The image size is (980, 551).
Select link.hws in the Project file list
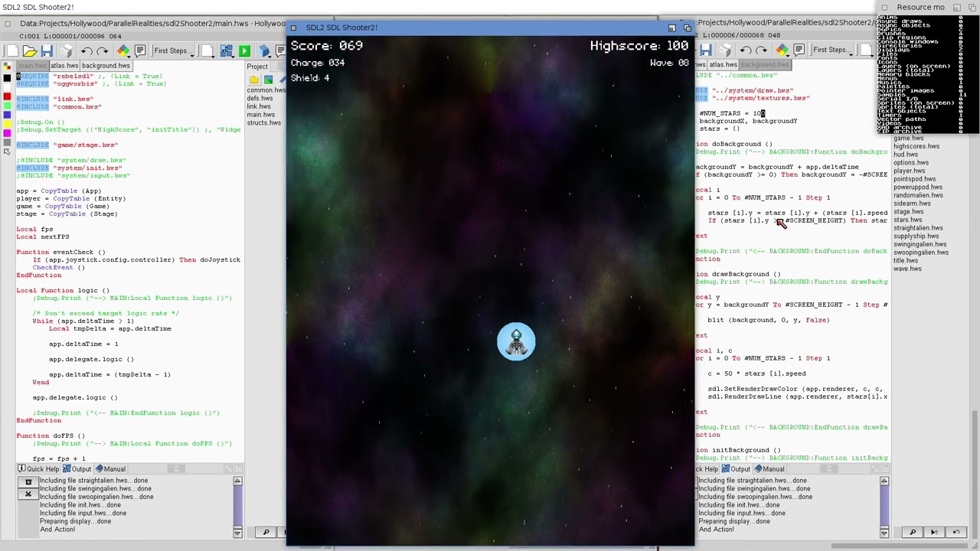point(259,106)
